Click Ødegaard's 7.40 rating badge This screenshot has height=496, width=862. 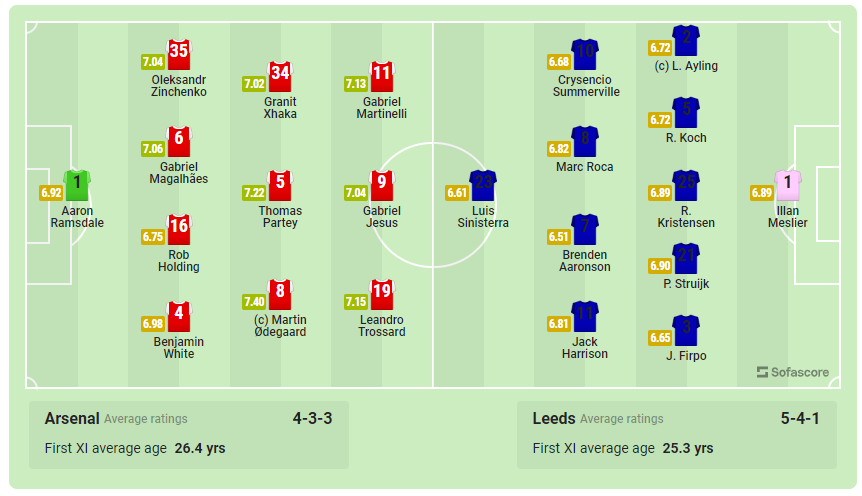254,301
